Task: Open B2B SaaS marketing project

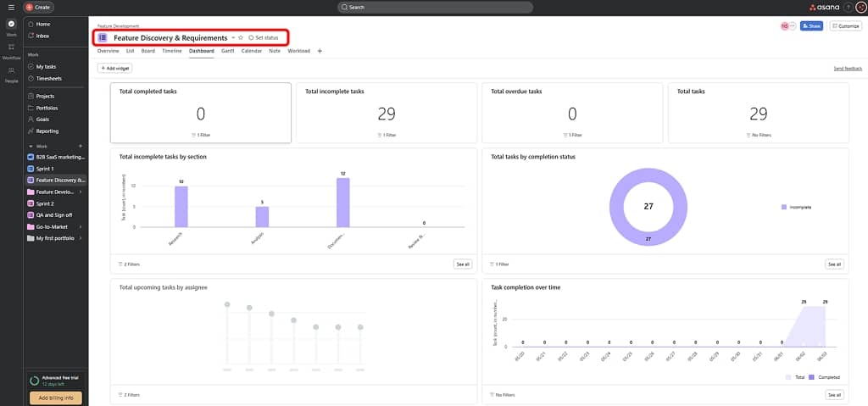Action: click(x=55, y=157)
